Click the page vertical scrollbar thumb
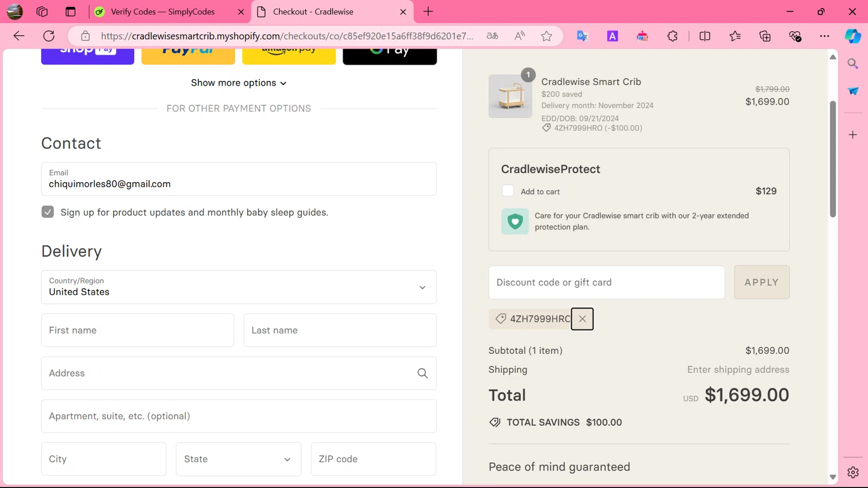 [x=833, y=159]
